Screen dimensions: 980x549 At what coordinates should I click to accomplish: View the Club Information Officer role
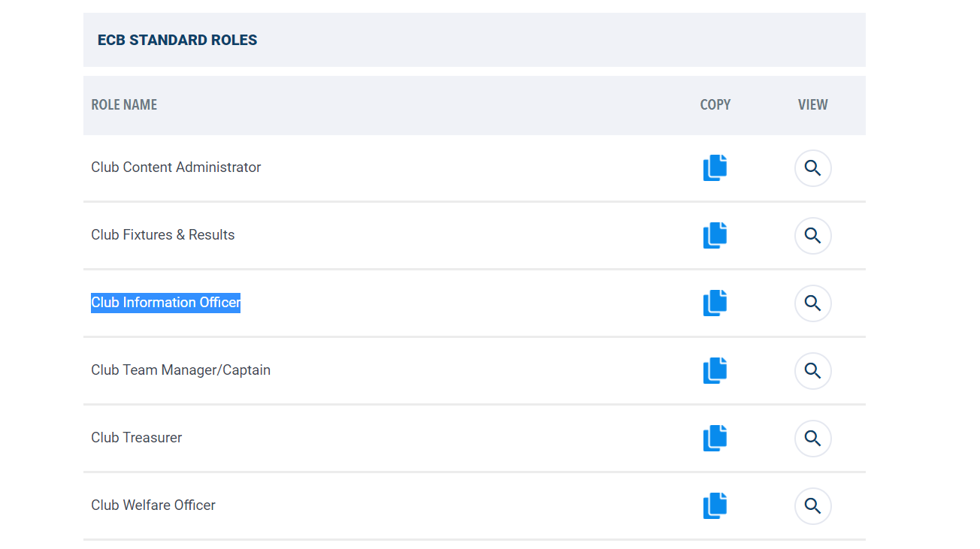pyautogui.click(x=812, y=303)
